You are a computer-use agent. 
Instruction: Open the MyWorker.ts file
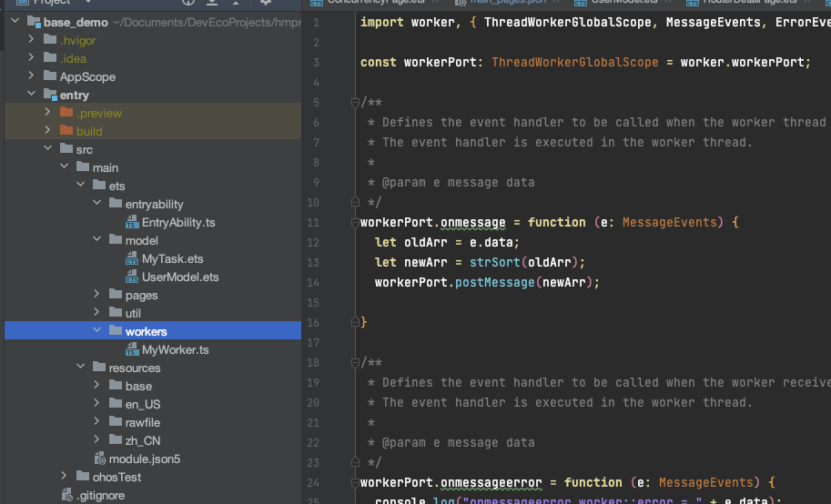click(x=175, y=349)
